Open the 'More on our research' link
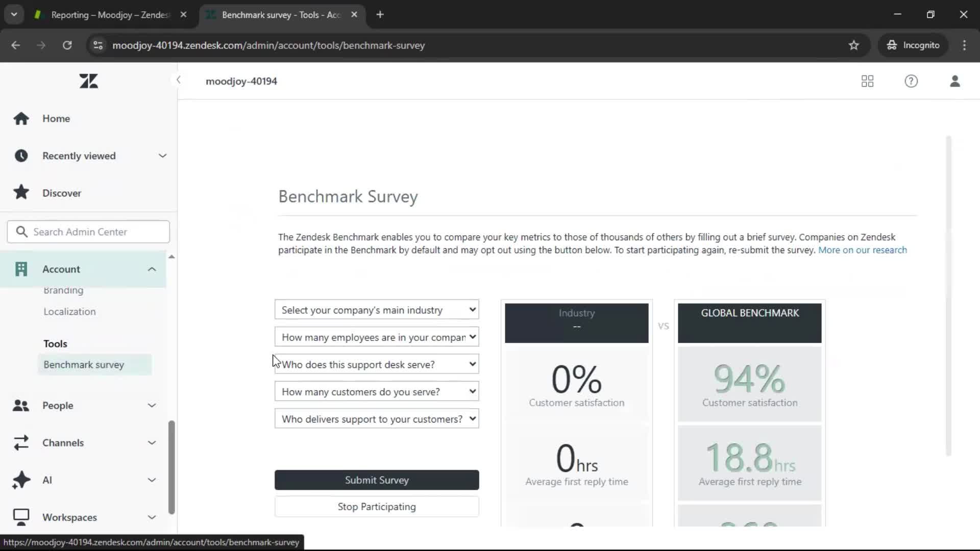 (863, 250)
